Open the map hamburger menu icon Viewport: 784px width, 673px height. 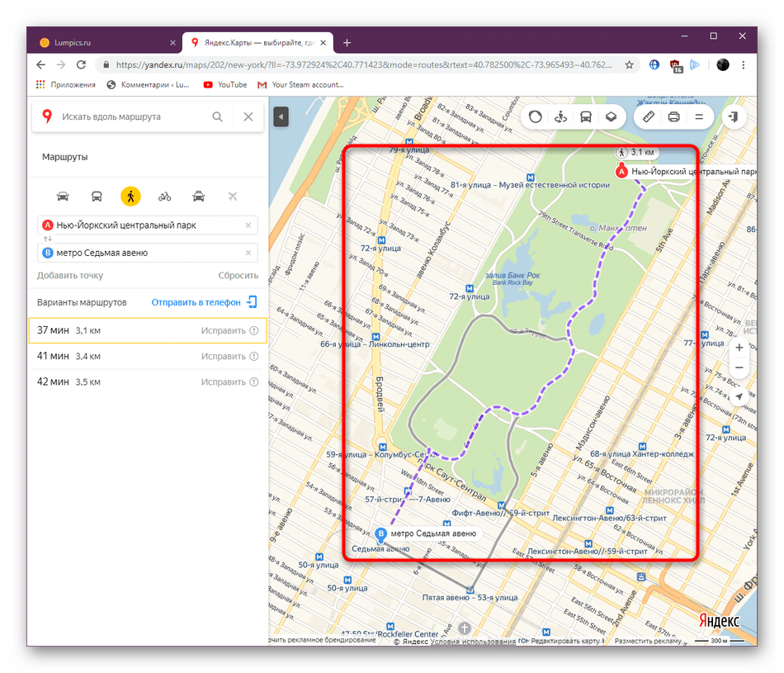point(699,116)
